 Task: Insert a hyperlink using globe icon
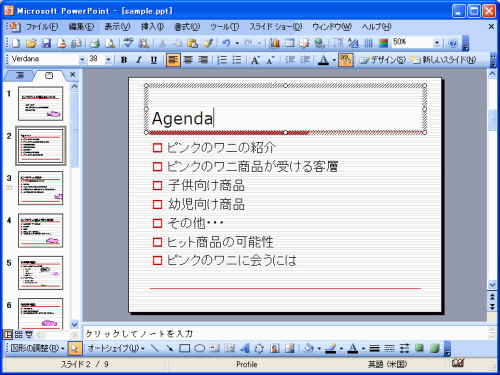(320, 43)
